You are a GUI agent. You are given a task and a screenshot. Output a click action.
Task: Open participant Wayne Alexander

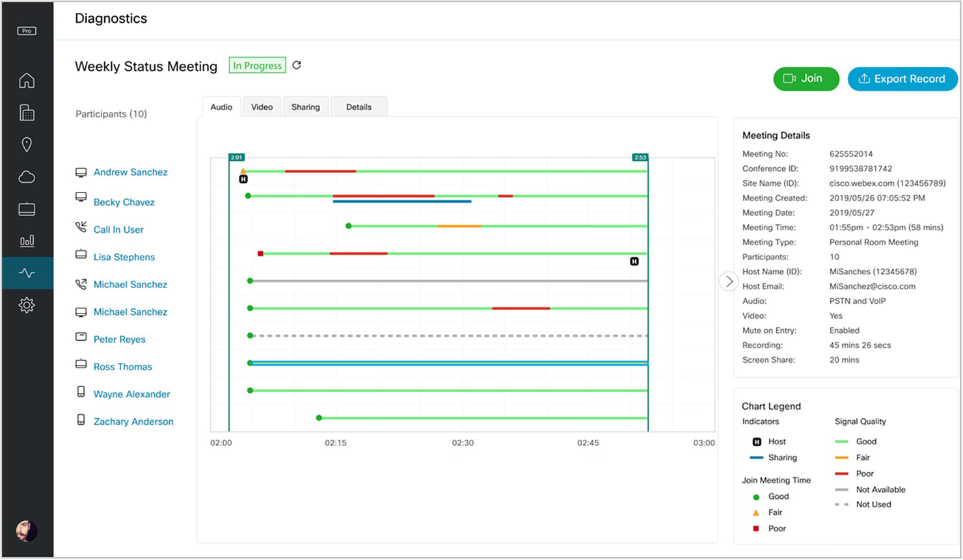pyautogui.click(x=131, y=394)
